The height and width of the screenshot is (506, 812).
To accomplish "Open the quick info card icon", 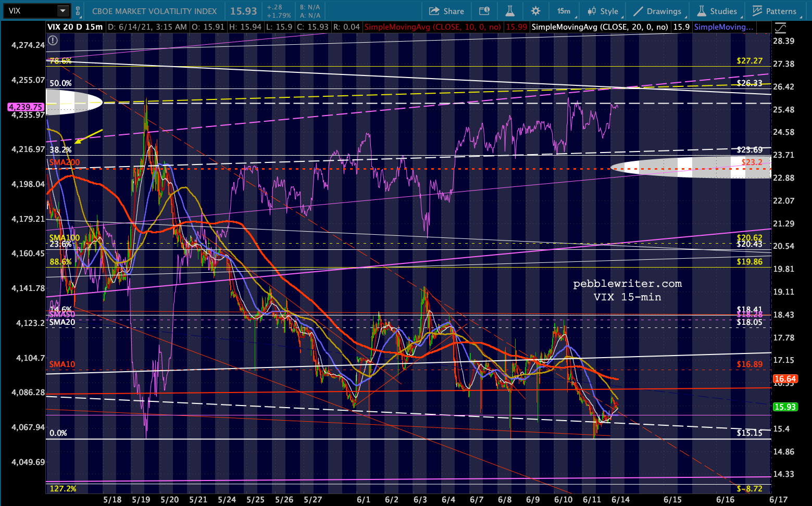I will pyautogui.click(x=484, y=11).
